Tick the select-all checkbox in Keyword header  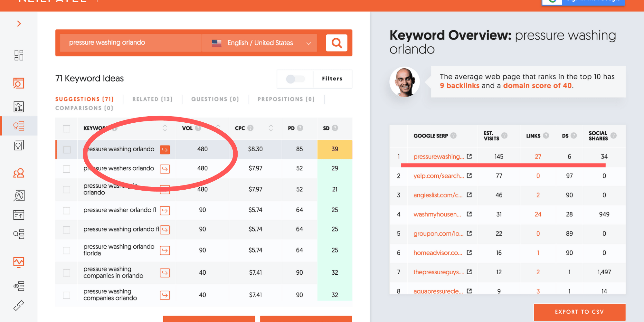click(x=67, y=129)
